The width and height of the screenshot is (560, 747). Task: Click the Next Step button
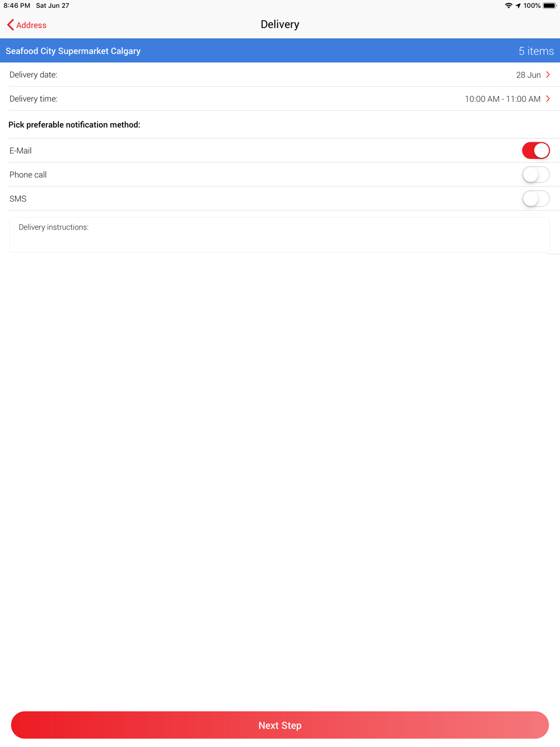click(x=280, y=725)
